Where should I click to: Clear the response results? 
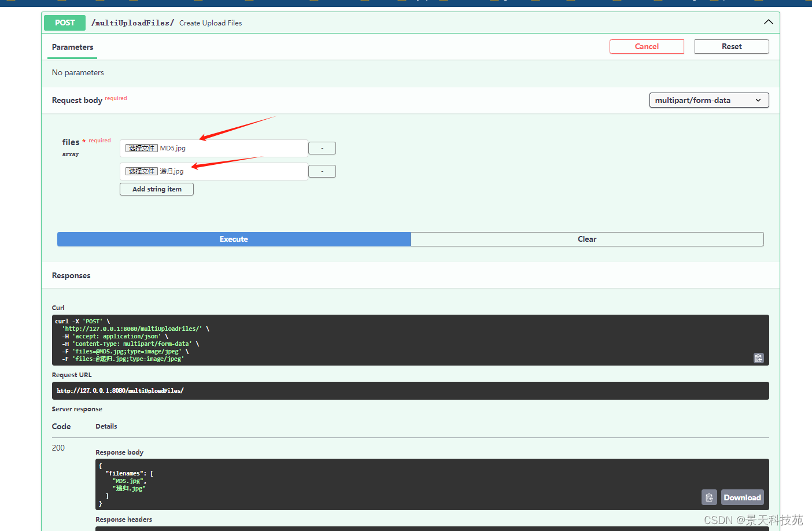pyautogui.click(x=587, y=239)
